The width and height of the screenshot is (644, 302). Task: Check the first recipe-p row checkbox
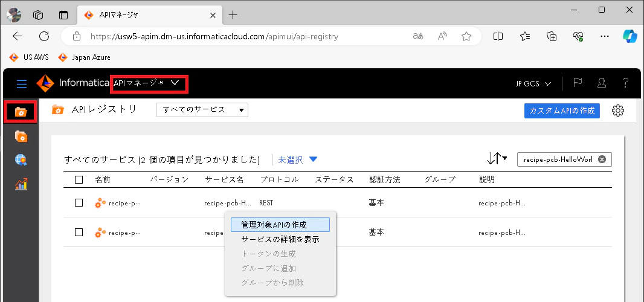click(79, 202)
